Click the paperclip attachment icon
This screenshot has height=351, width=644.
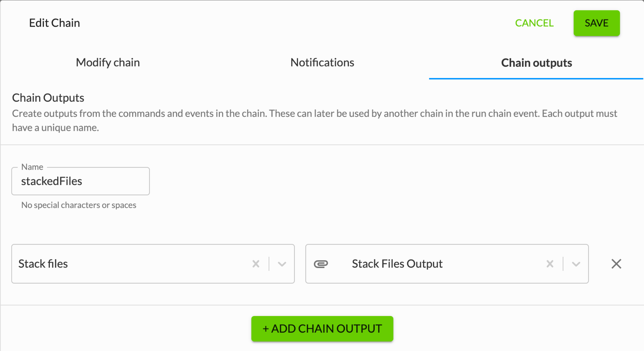point(321,264)
